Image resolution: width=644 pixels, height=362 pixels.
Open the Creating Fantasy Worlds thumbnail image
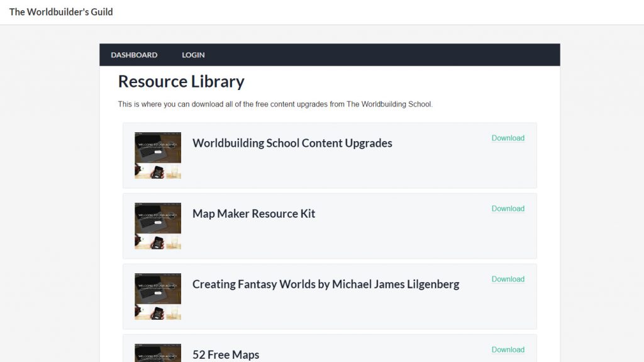click(158, 297)
